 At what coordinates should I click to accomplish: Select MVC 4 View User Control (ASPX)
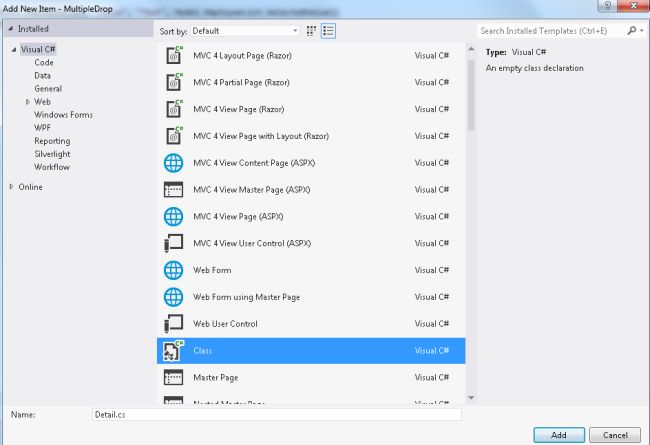tap(252, 243)
